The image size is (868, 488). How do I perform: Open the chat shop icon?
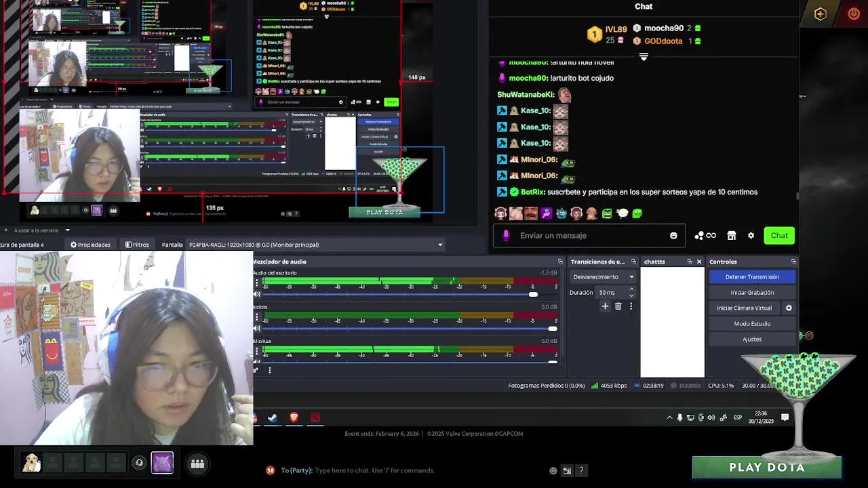click(x=731, y=235)
